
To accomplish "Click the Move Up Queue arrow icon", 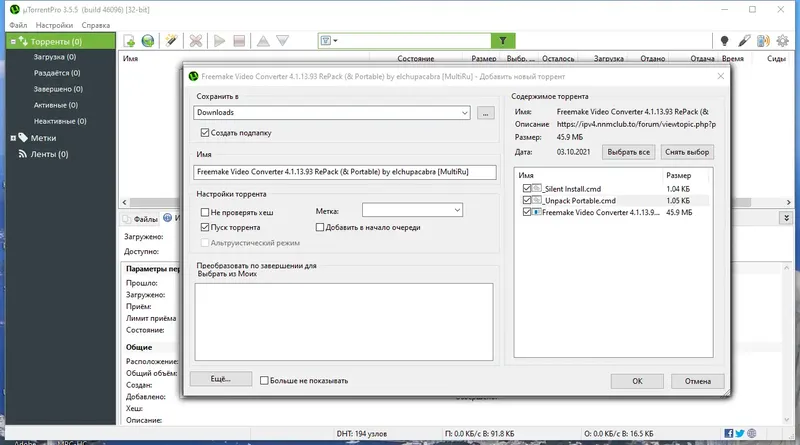I will point(263,41).
